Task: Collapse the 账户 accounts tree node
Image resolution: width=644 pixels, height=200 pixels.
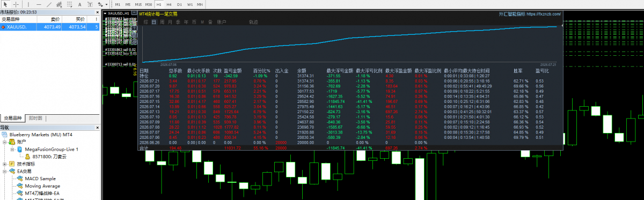Action: [5, 142]
